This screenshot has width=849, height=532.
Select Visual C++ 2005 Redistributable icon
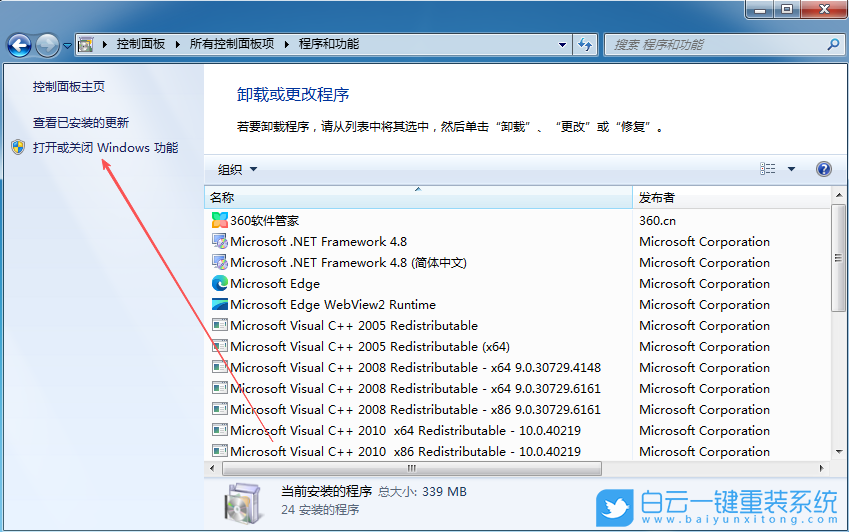[220, 325]
